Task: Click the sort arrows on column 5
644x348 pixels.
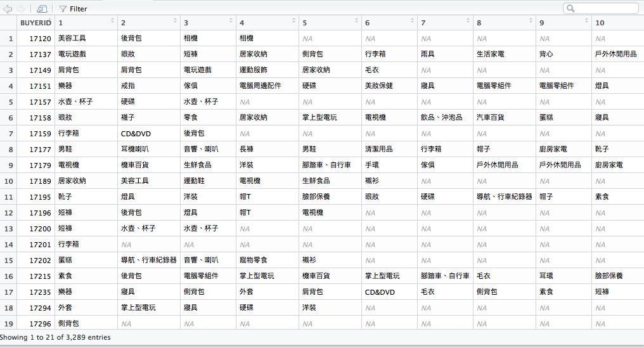Action: click(x=356, y=20)
